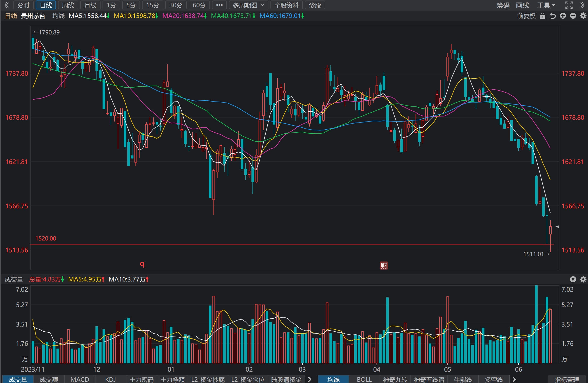Switch to 15分 minute chart
Screen dimensions: 588x383
tap(153, 5)
